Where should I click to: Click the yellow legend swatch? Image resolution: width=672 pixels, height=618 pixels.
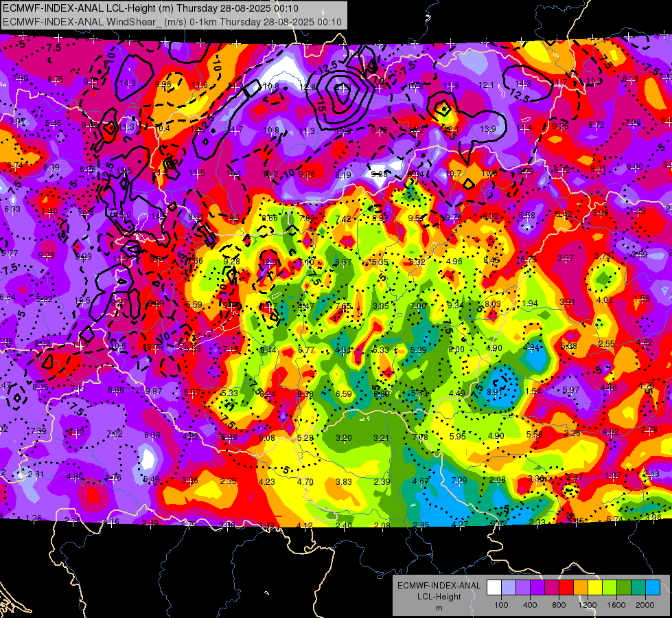pyautogui.click(x=595, y=588)
